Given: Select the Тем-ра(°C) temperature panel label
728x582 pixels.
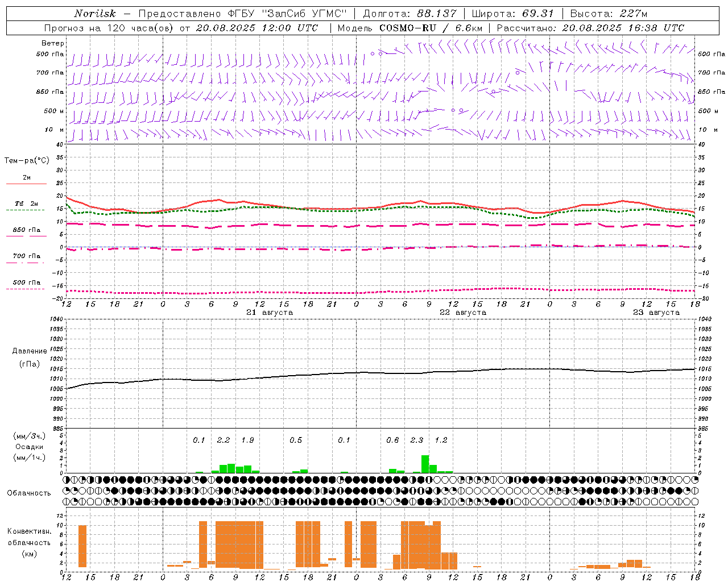Looking at the screenshot, I should [27, 161].
